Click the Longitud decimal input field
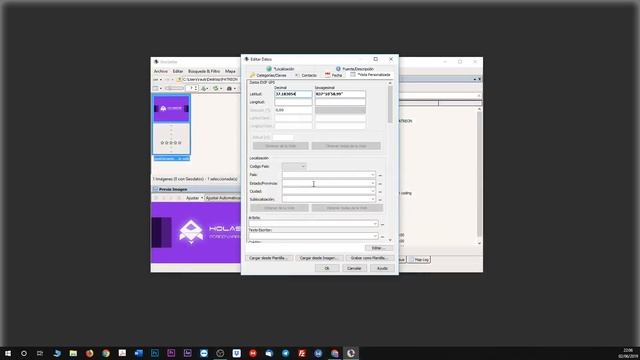The image size is (640, 360). click(293, 102)
